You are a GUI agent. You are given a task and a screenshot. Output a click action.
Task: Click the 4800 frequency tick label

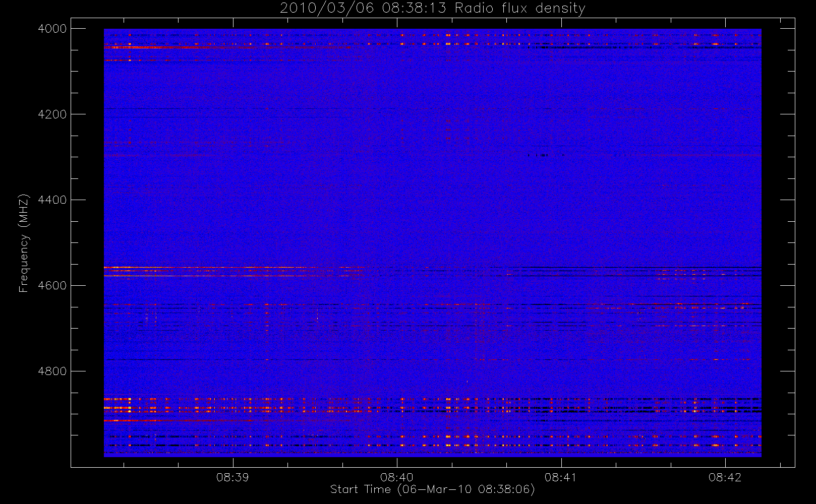coord(52,371)
